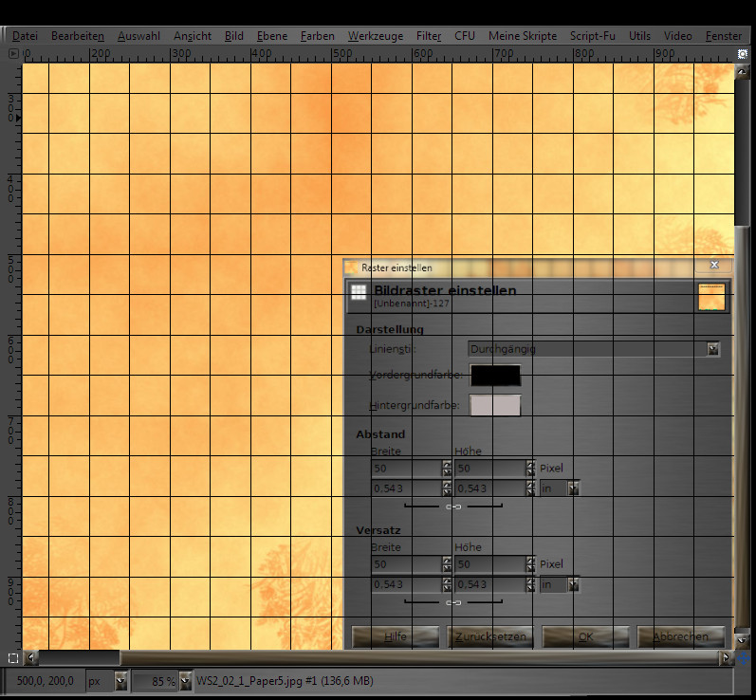
Task: Click the Abstand Höhe pixel field
Action: tap(490, 469)
